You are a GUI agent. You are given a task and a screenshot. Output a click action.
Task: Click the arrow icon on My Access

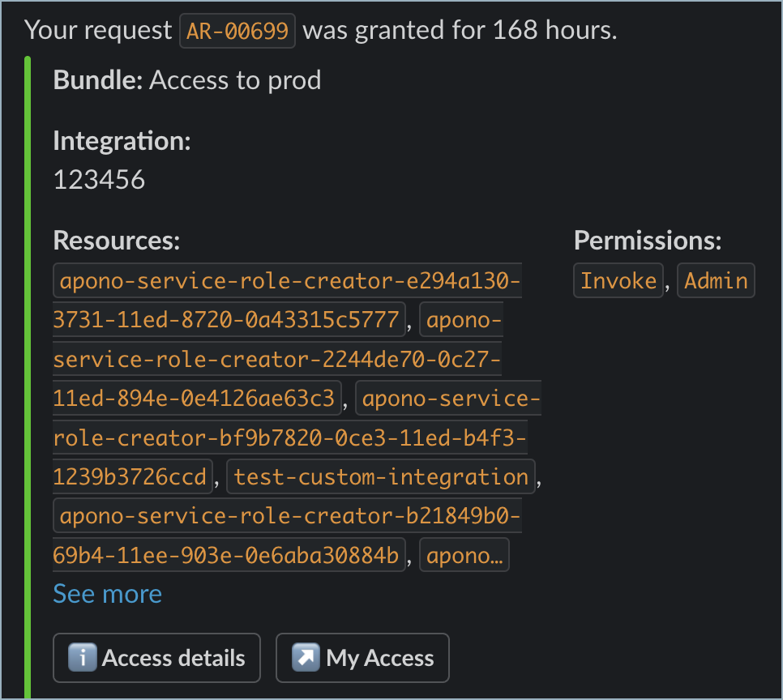(x=306, y=658)
